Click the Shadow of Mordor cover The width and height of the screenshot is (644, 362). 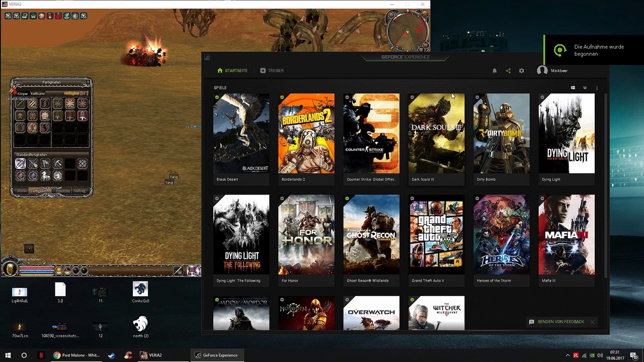click(x=241, y=313)
